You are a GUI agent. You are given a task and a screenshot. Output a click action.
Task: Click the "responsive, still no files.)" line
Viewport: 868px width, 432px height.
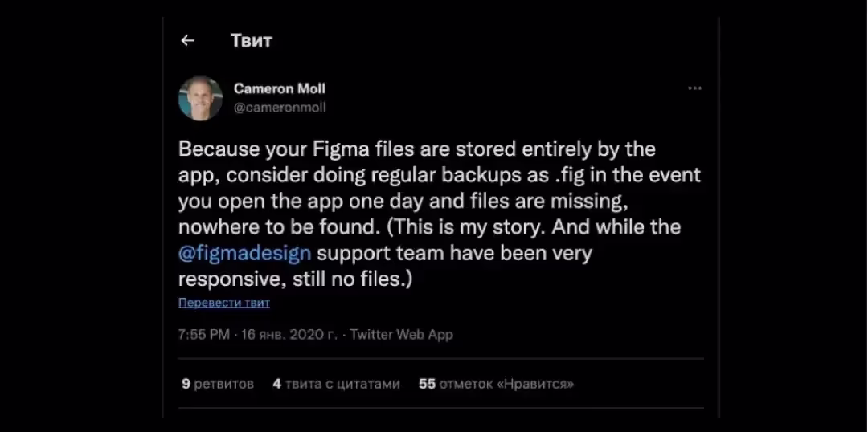point(297,279)
